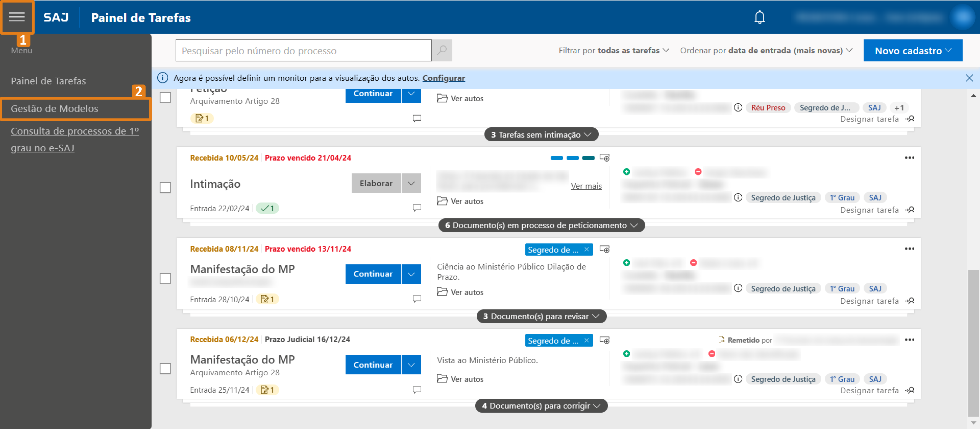Open comment icon on Intimação task
Screen dimensions: 980x429
point(416,208)
